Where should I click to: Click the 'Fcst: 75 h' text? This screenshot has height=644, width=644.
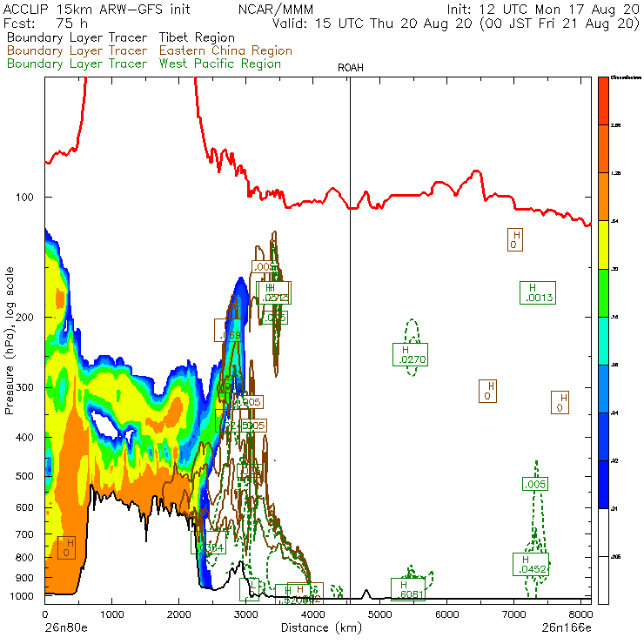pyautogui.click(x=45, y=23)
